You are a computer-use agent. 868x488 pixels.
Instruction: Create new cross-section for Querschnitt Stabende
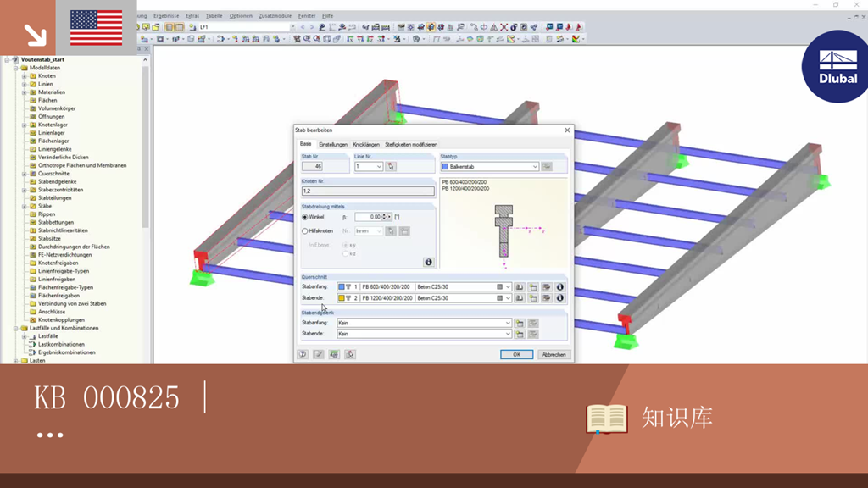tap(533, 298)
